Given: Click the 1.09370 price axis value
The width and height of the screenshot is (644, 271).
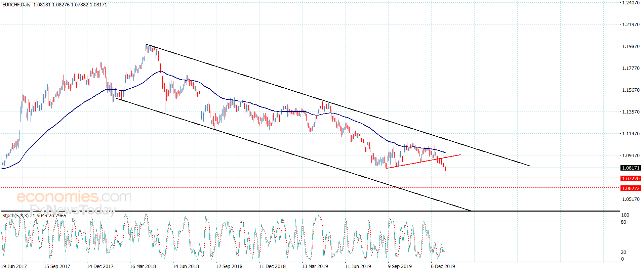Looking at the screenshot, I should [631, 155].
